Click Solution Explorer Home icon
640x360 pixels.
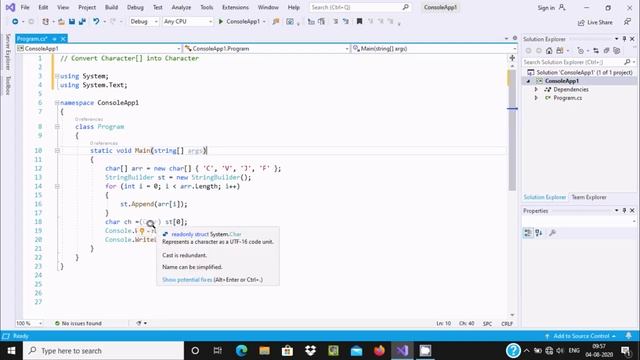[549, 51]
